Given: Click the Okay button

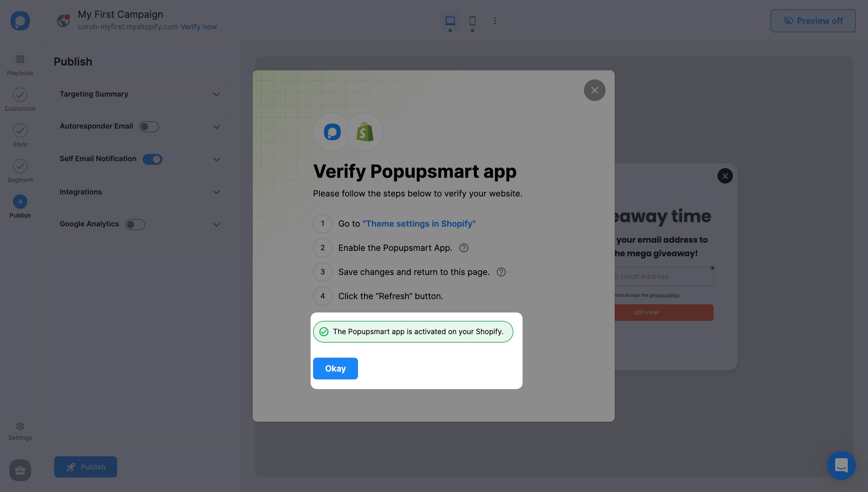Looking at the screenshot, I should (335, 369).
